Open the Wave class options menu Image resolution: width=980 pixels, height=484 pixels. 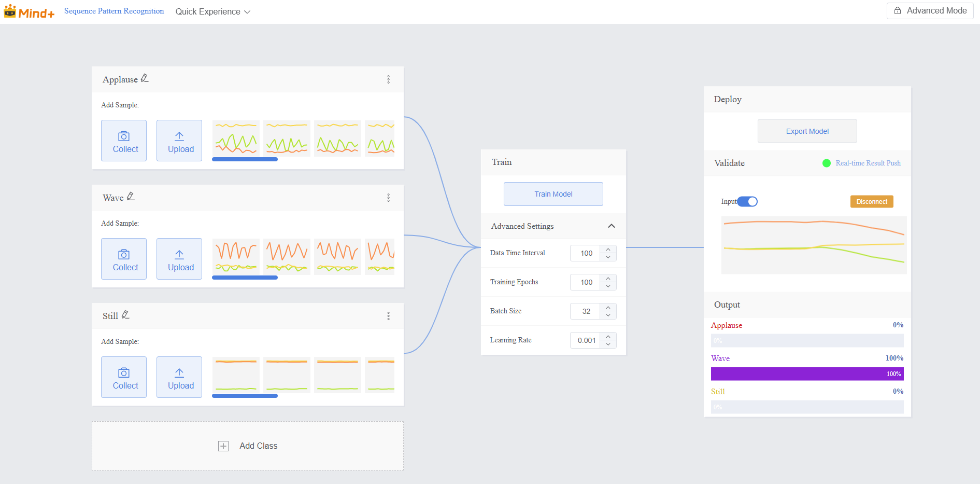pyautogui.click(x=388, y=198)
